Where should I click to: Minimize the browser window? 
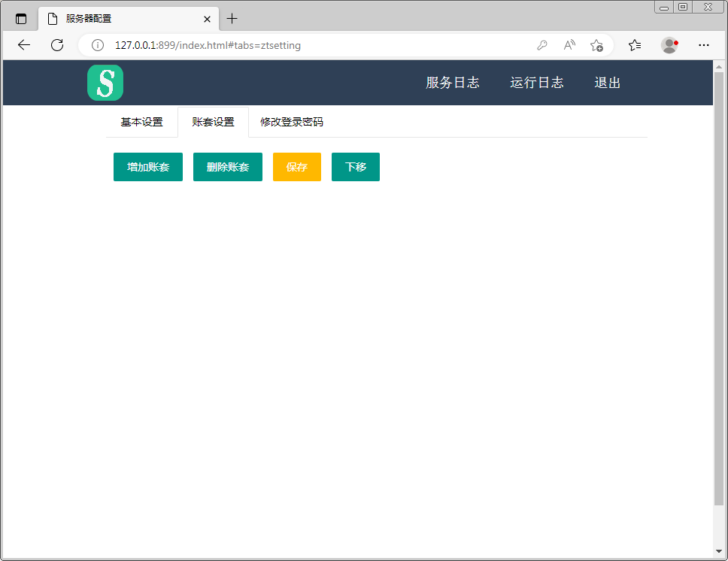[664, 8]
